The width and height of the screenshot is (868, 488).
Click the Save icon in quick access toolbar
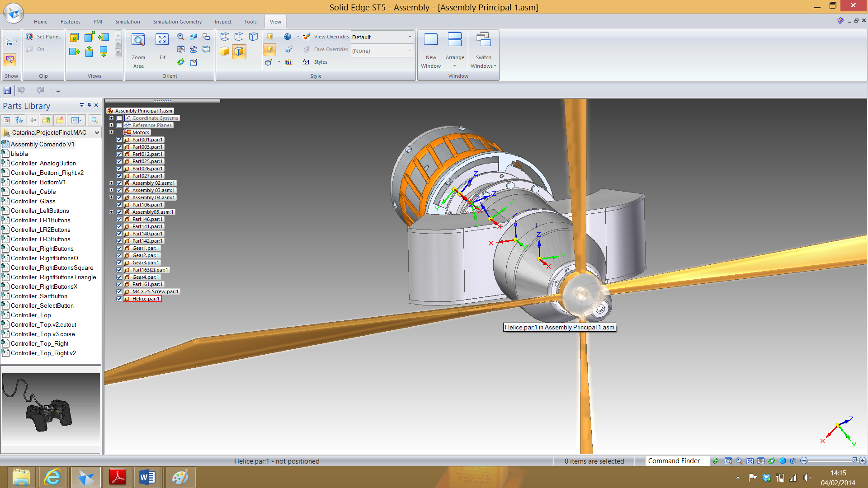click(7, 90)
